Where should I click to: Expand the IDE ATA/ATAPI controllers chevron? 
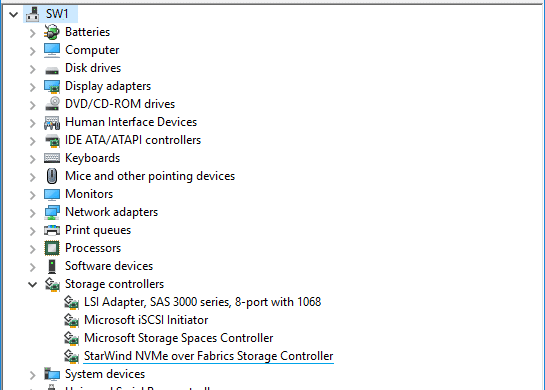point(32,141)
